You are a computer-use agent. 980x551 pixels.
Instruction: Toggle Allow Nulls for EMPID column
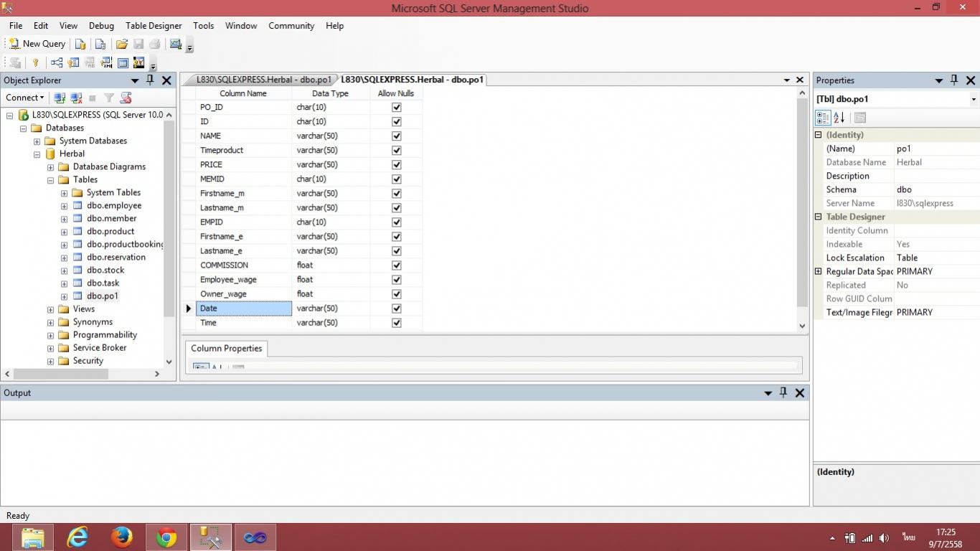coord(397,222)
